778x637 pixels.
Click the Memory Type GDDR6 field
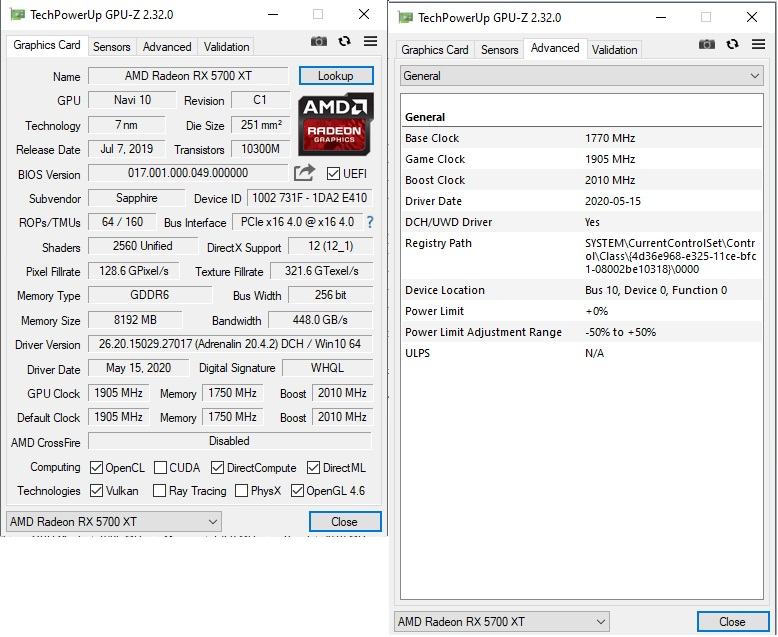pos(150,295)
